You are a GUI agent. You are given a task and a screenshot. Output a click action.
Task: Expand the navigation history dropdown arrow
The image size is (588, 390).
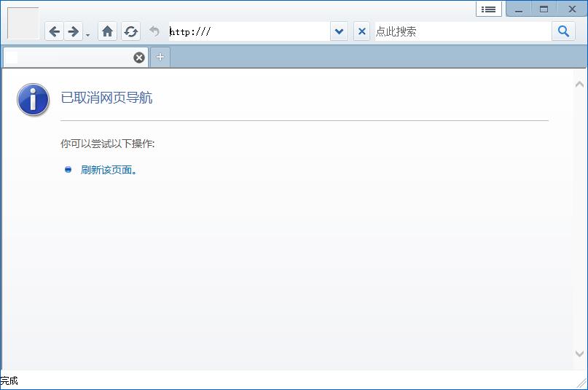pyautogui.click(x=87, y=34)
